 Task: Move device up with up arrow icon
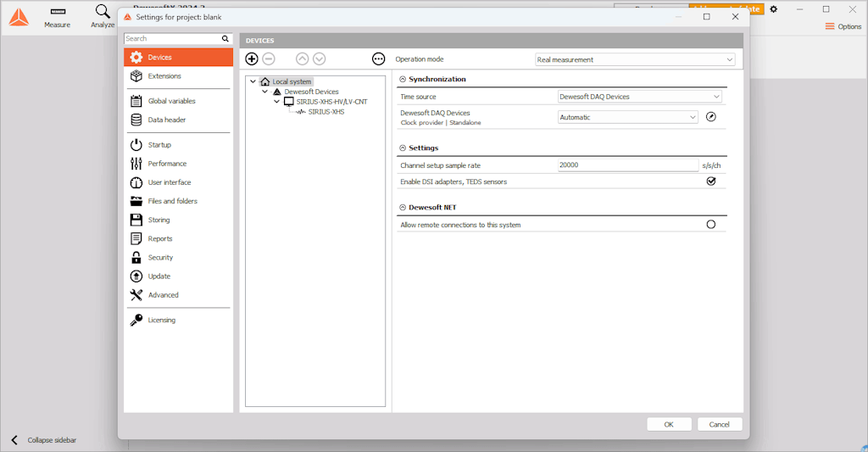(x=303, y=59)
